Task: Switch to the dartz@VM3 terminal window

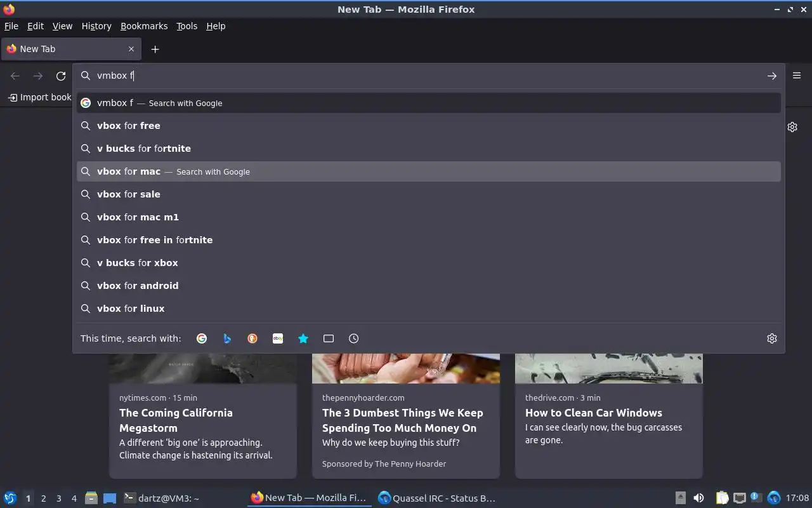Action: coord(183,498)
